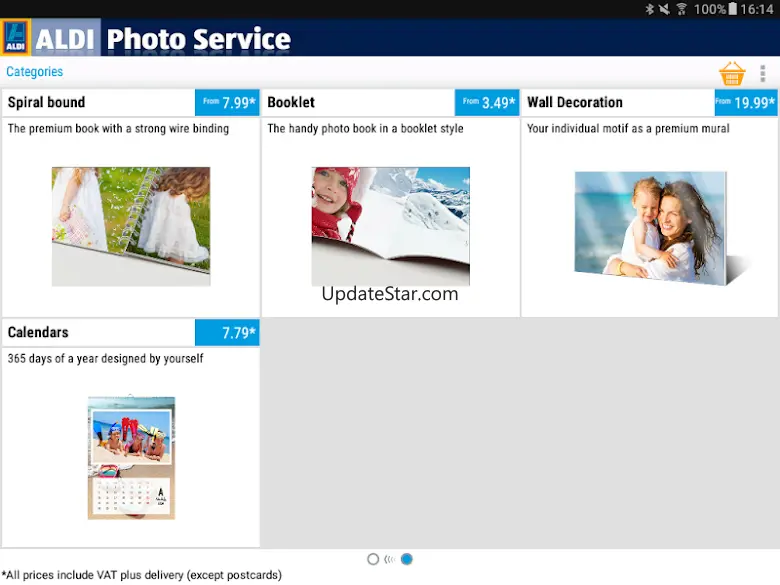This screenshot has height=585, width=780.
Task: Tap the ALDI logo icon
Action: [x=15, y=37]
